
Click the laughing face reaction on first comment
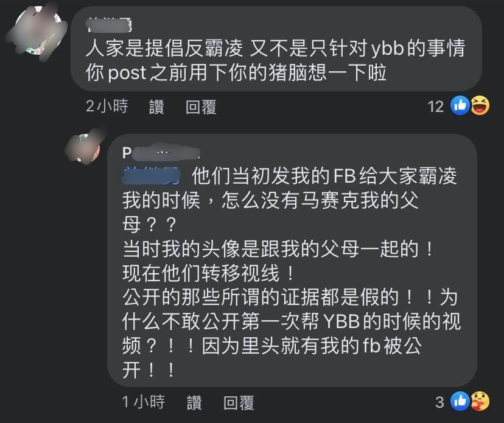[x=480, y=105]
